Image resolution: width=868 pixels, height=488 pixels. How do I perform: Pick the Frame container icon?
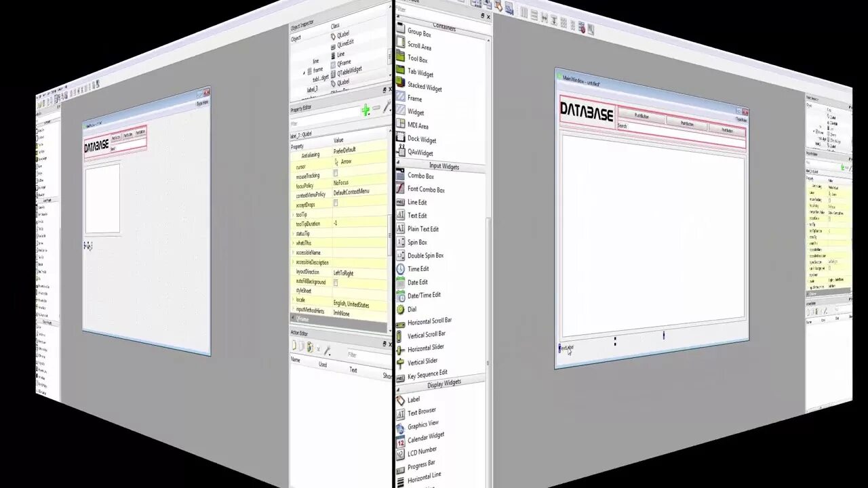coord(400,98)
